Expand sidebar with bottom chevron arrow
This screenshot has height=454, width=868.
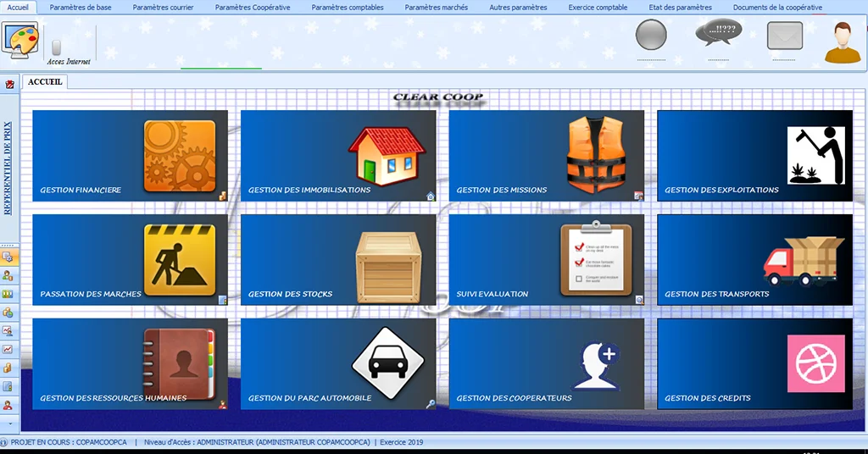(x=9, y=424)
